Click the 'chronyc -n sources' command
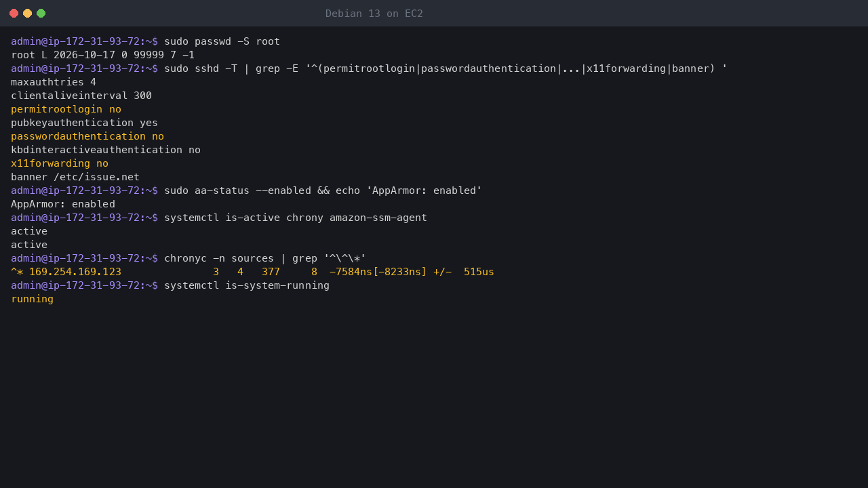This screenshot has height=488, width=868. [265, 258]
